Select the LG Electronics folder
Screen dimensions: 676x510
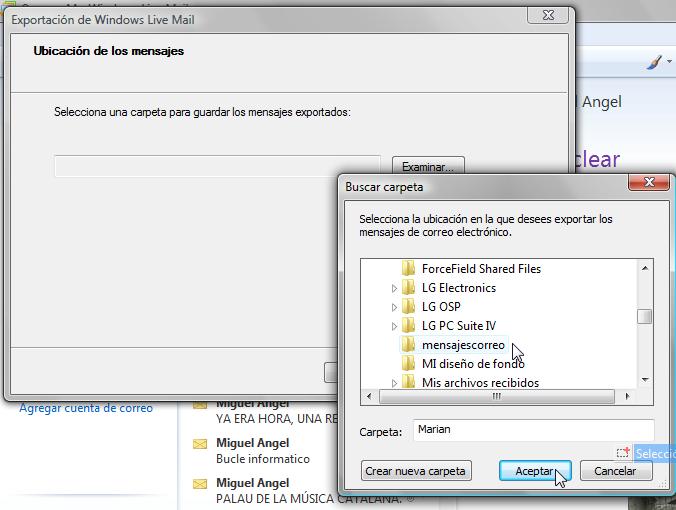pyautogui.click(x=459, y=288)
